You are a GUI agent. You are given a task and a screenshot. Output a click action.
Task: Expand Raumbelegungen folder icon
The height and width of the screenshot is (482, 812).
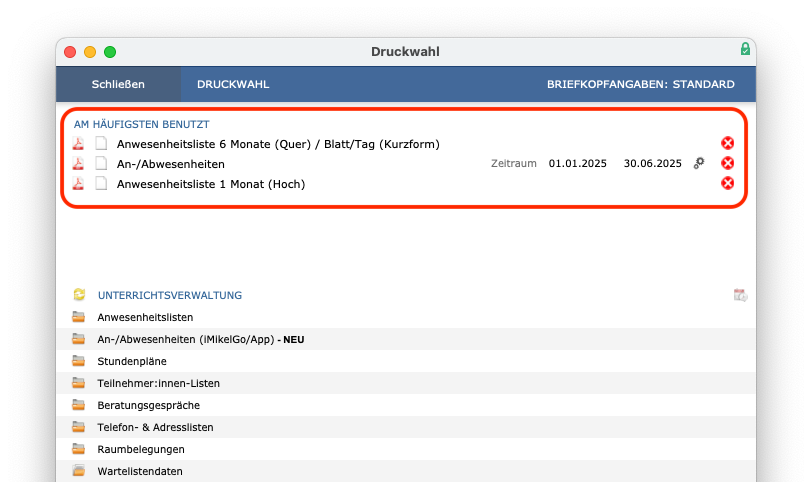click(x=79, y=449)
